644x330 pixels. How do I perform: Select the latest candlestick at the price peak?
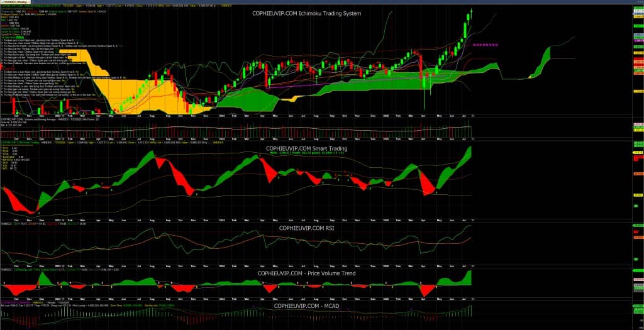[x=472, y=13]
